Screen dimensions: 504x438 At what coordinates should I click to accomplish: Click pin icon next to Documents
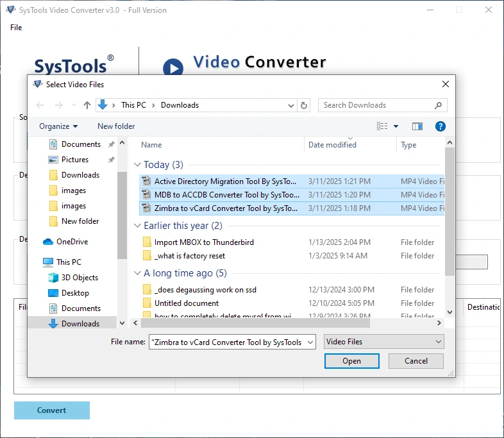point(111,144)
